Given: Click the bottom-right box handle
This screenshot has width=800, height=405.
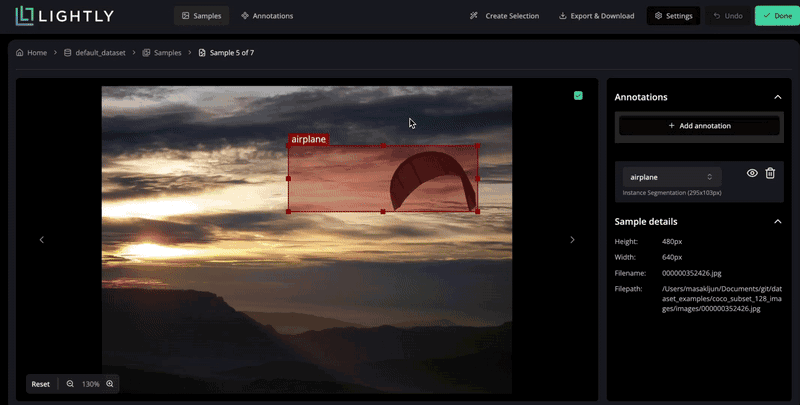Looking at the screenshot, I should pos(478,211).
